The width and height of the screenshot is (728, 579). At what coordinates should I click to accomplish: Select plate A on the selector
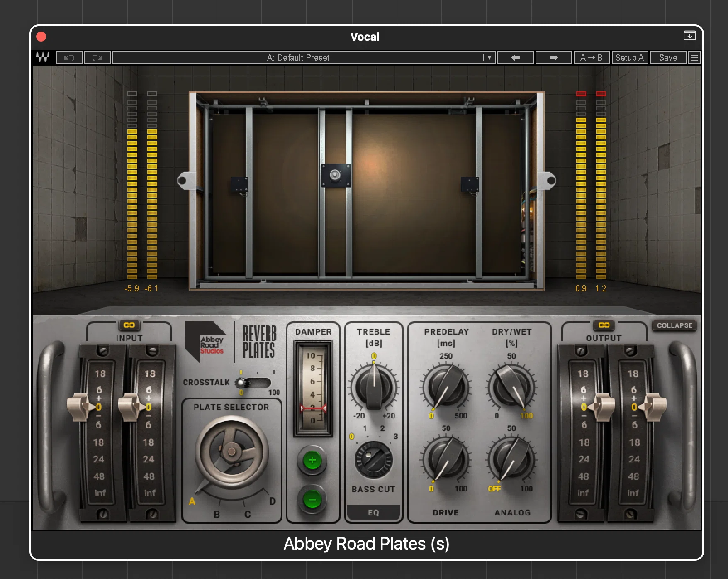tap(192, 501)
